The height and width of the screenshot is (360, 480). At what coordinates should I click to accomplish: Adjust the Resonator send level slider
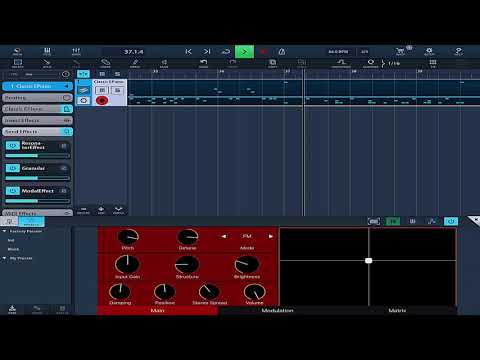click(x=37, y=156)
